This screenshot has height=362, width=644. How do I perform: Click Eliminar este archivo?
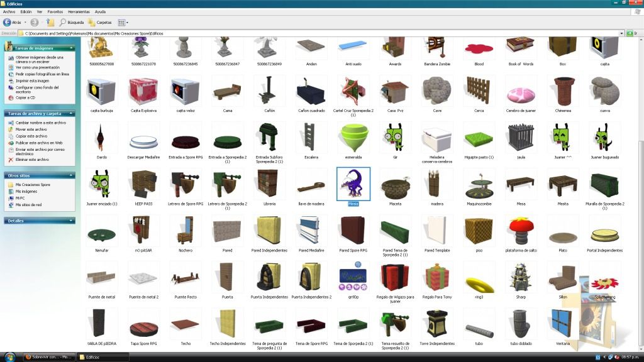point(32,160)
